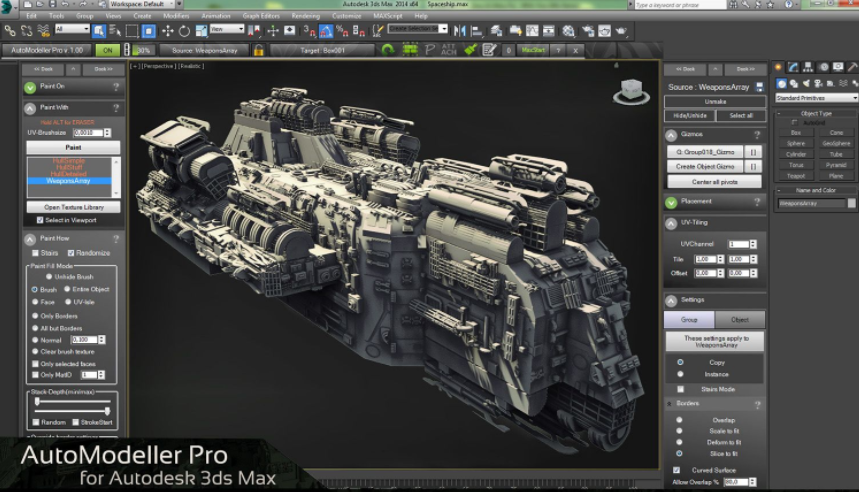Toggle the Angle Snap icon
The image size is (859, 492).
326,31
